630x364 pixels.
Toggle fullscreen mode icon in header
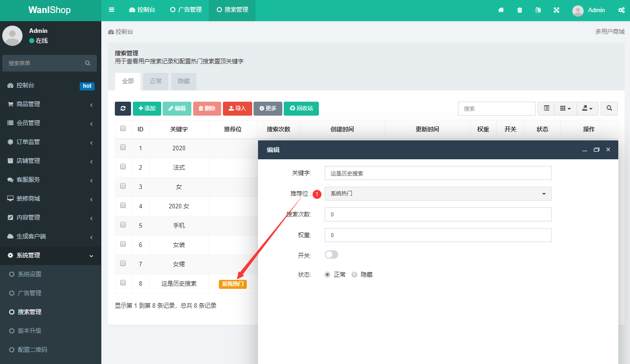pos(557,10)
